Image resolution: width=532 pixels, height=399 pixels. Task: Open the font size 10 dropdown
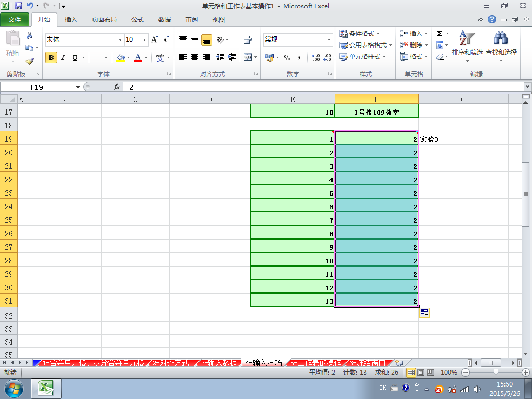tap(144, 39)
